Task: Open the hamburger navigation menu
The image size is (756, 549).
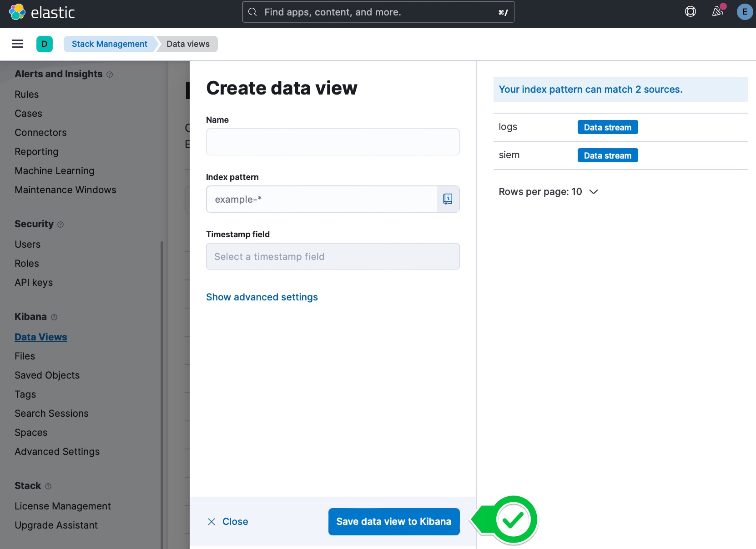Action: 17,44
